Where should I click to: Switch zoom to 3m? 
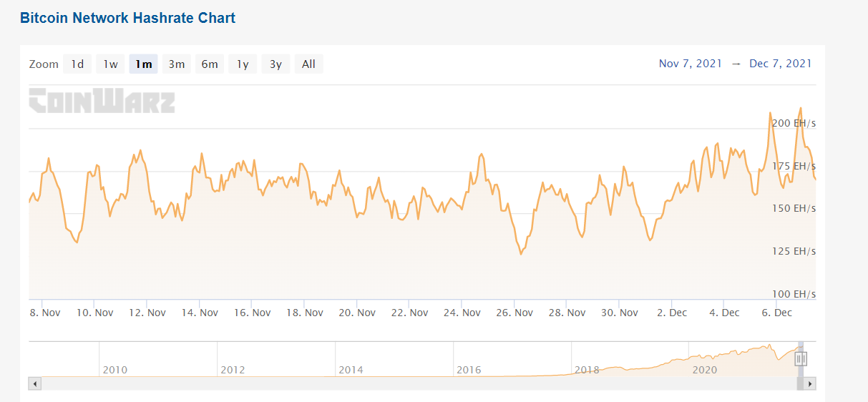pos(176,64)
